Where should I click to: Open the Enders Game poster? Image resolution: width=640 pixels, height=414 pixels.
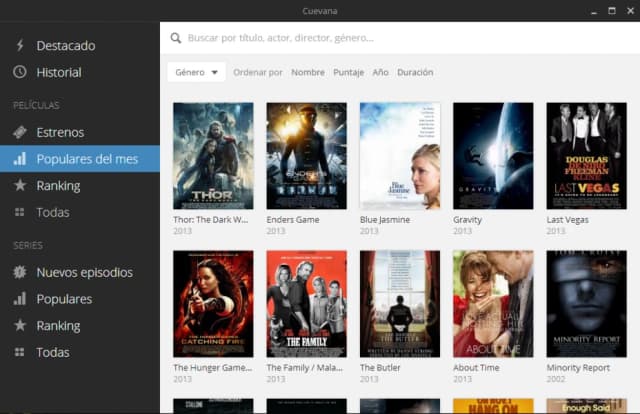(307, 156)
